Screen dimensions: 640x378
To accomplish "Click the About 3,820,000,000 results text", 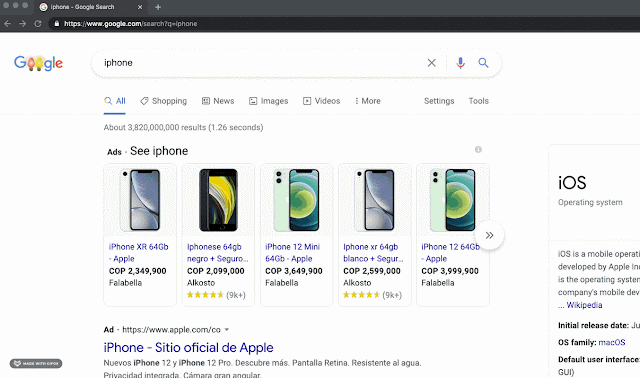I will click(183, 127).
